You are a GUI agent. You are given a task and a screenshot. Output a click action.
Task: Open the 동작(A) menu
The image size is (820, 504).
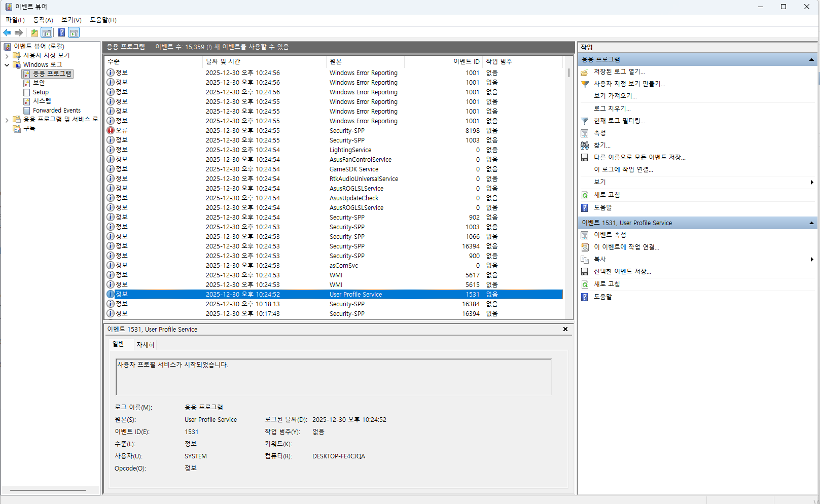(x=43, y=20)
